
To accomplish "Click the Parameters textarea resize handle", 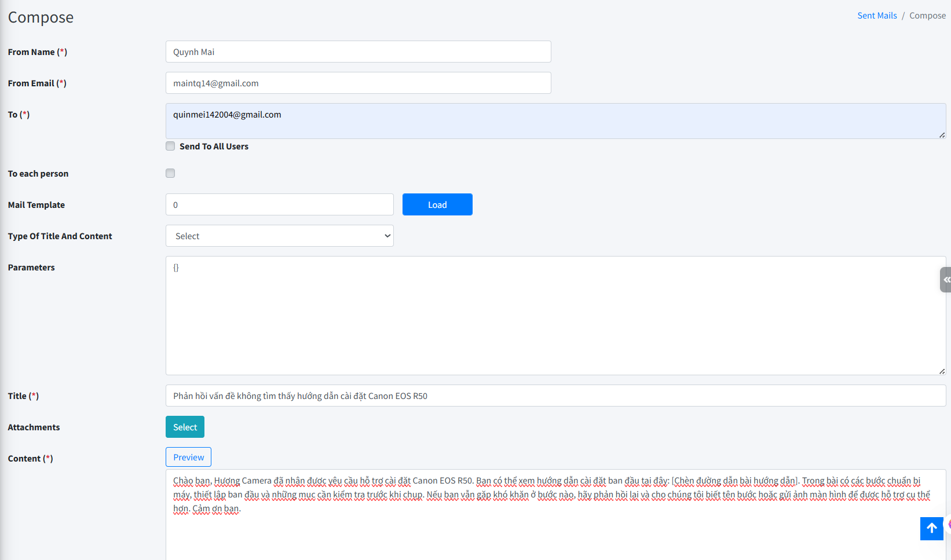I will (942, 371).
